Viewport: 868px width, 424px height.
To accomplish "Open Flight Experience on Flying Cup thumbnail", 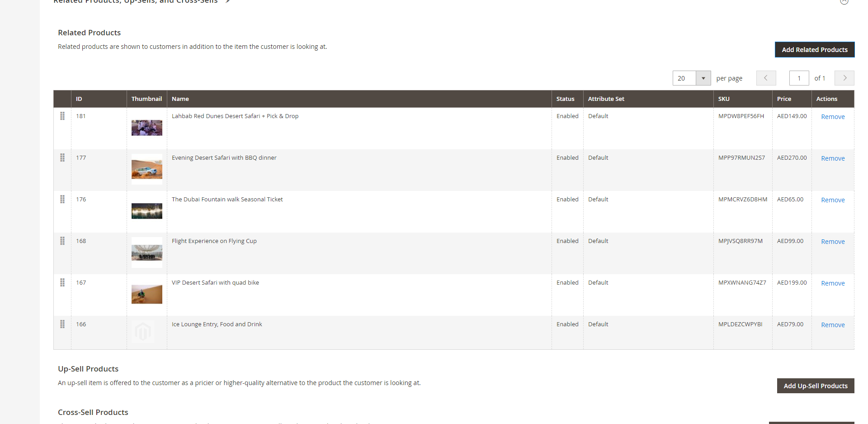I will pyautogui.click(x=147, y=252).
